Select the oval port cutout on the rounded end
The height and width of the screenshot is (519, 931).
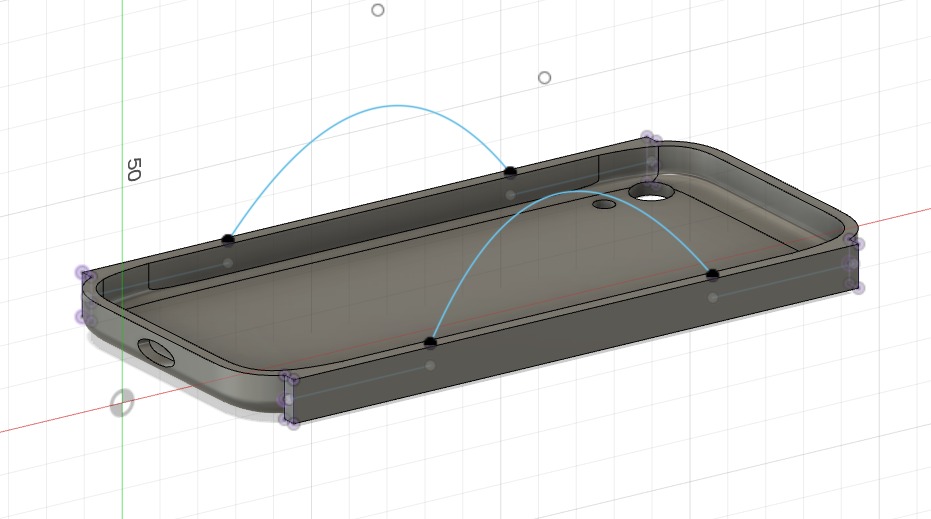point(156,352)
